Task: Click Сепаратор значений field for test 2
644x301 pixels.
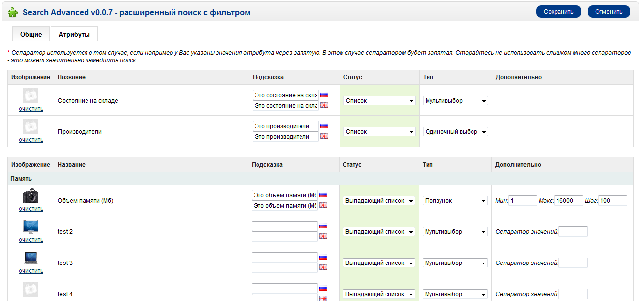Action: pyautogui.click(x=573, y=232)
